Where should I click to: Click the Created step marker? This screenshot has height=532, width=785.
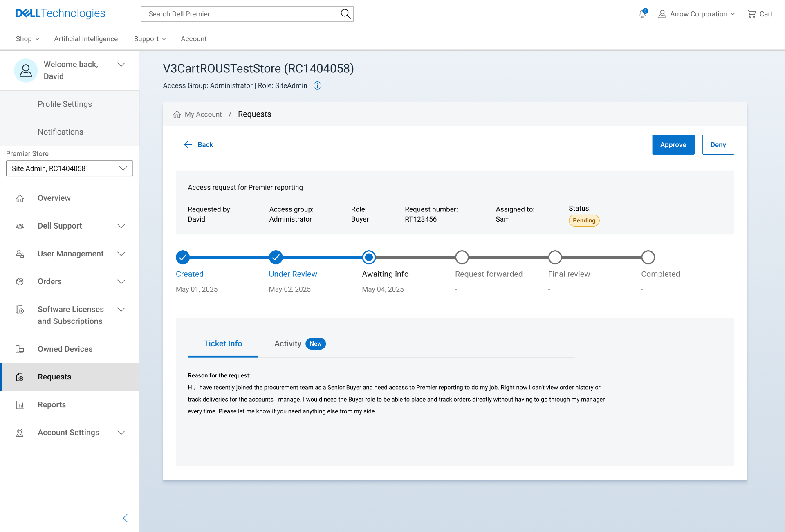click(183, 258)
